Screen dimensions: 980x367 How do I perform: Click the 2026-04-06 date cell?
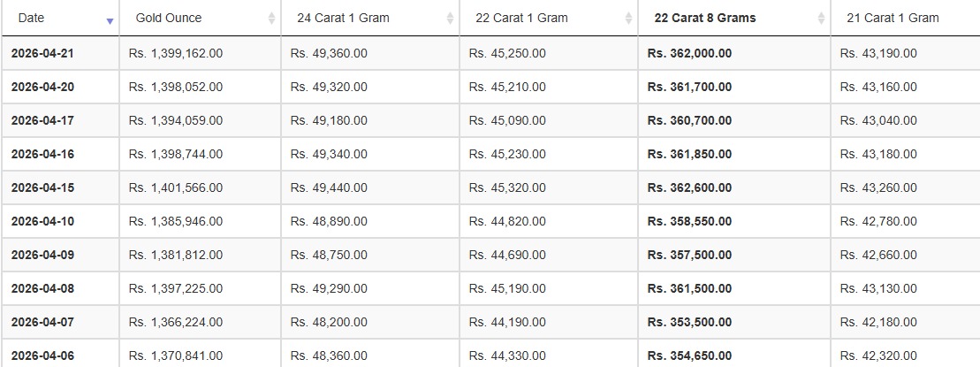(42, 356)
